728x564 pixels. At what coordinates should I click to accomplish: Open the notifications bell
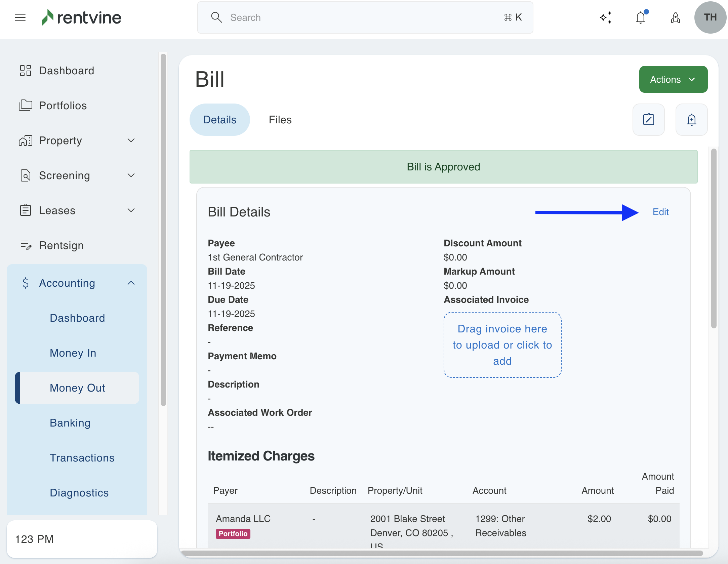coord(641,17)
